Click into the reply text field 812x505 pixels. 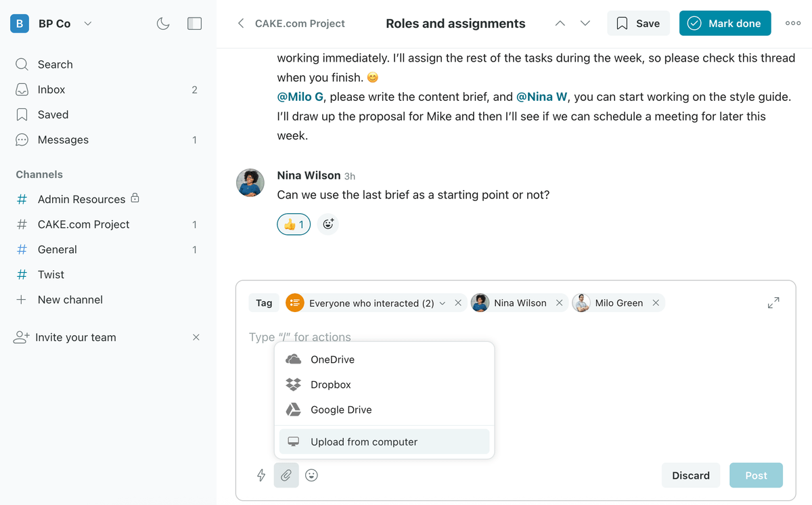pos(541,337)
